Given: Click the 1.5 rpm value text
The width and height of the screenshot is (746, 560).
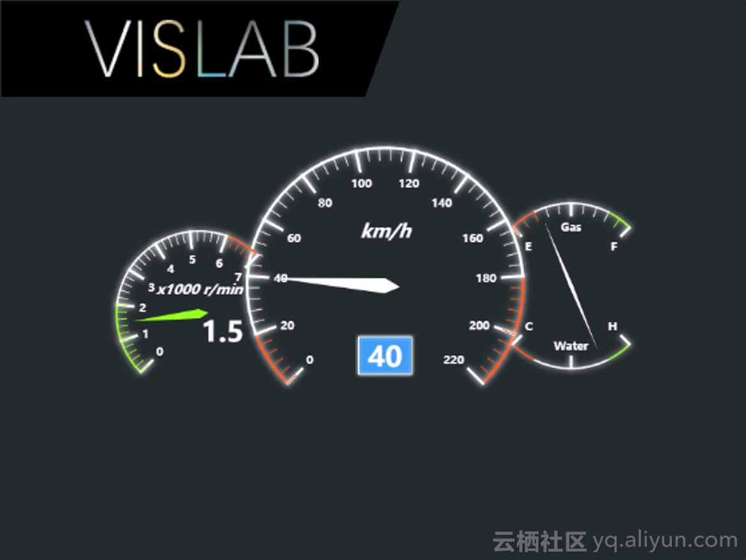Looking at the screenshot, I should (223, 331).
